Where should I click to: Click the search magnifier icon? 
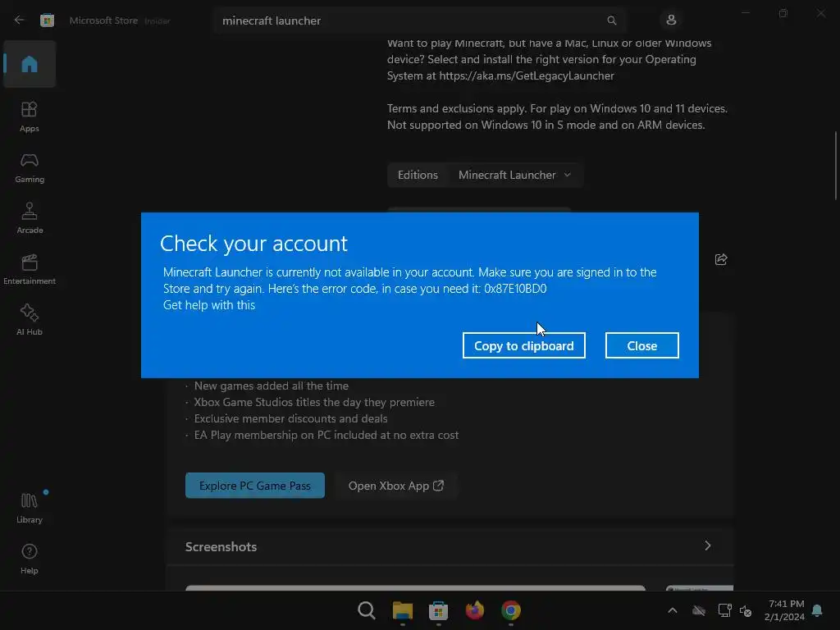[x=611, y=21]
